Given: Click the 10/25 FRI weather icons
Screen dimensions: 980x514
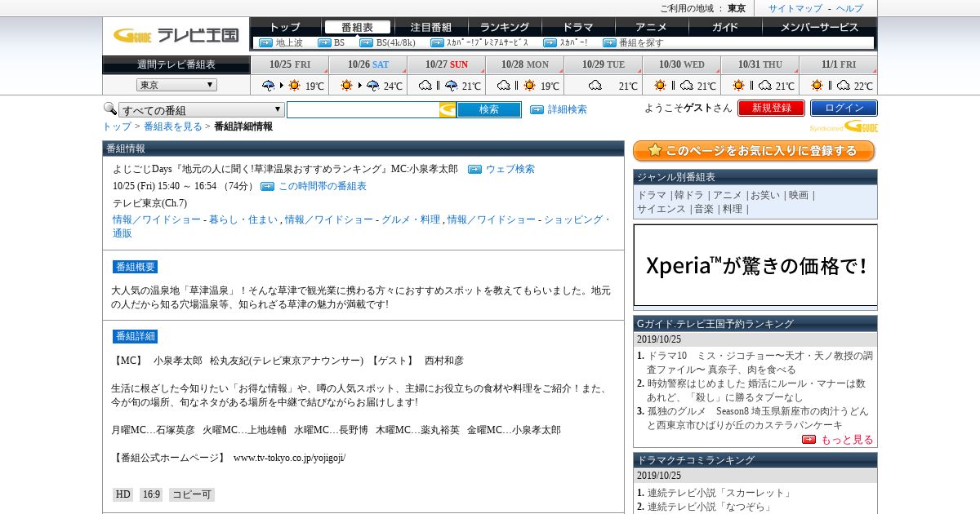Looking at the screenshot, I should (x=281, y=85).
